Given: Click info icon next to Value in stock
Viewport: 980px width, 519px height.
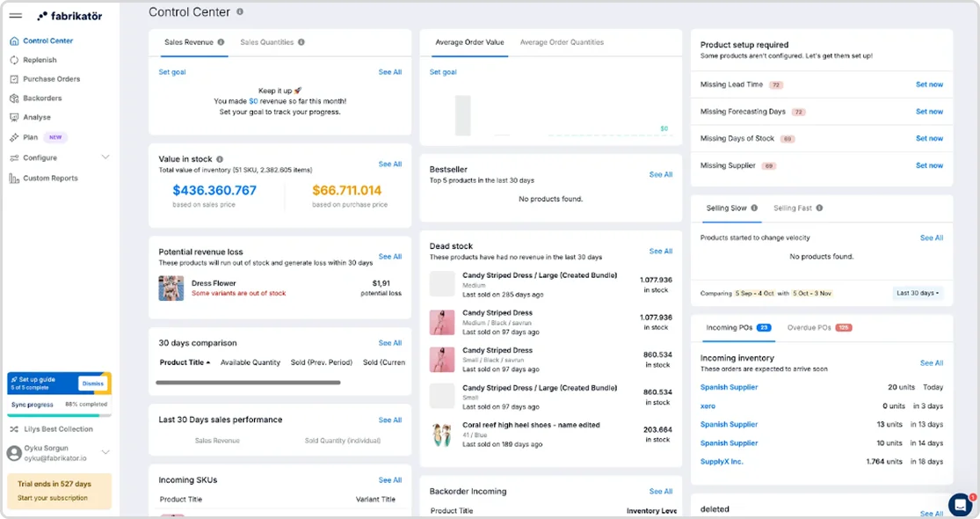Looking at the screenshot, I should [x=220, y=159].
